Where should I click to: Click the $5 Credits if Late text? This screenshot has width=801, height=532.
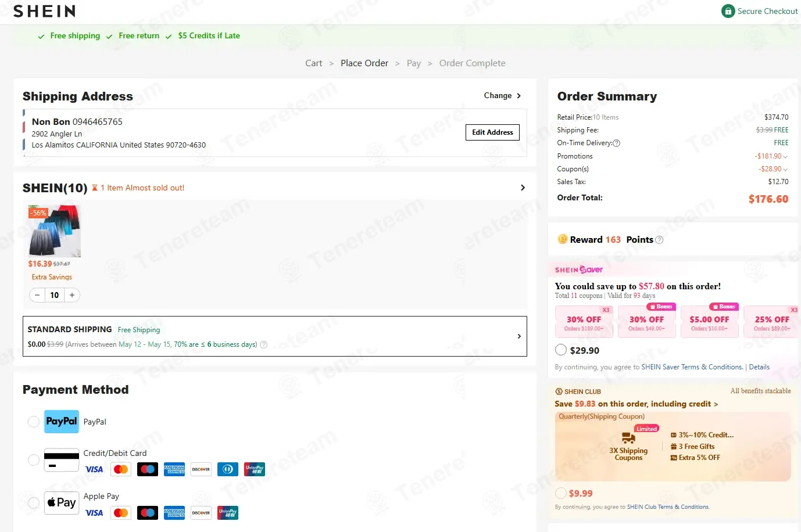[209, 35]
